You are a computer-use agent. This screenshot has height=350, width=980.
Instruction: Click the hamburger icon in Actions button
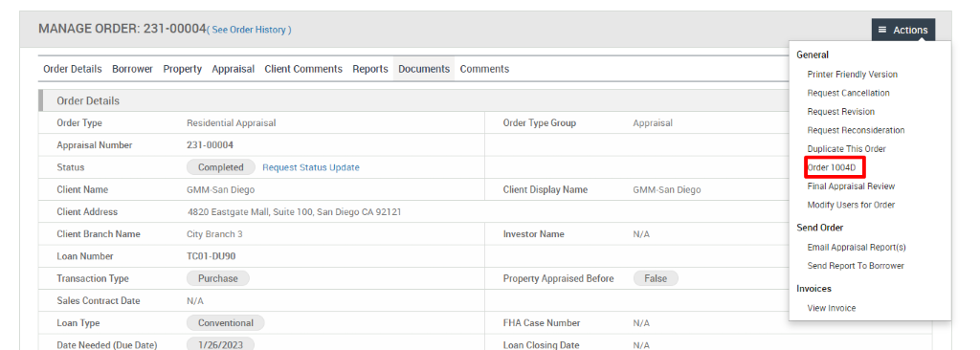point(881,30)
